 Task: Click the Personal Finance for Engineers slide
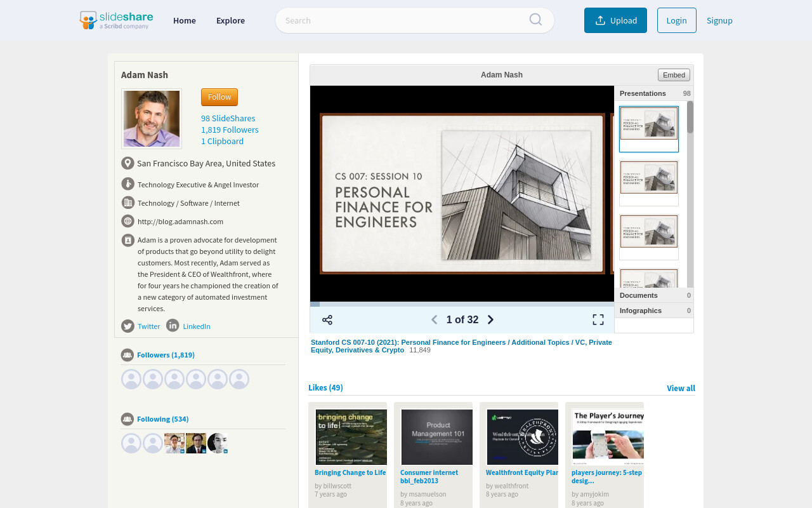462,194
